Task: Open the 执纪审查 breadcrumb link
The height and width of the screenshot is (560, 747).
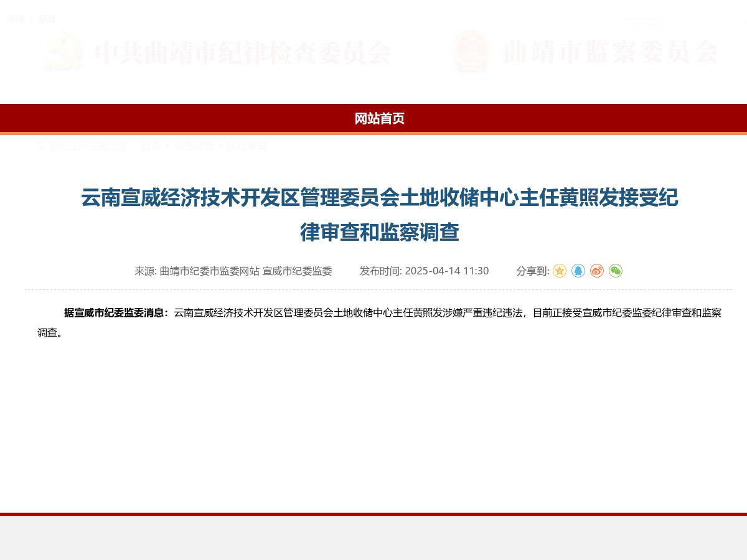Action: click(x=248, y=146)
